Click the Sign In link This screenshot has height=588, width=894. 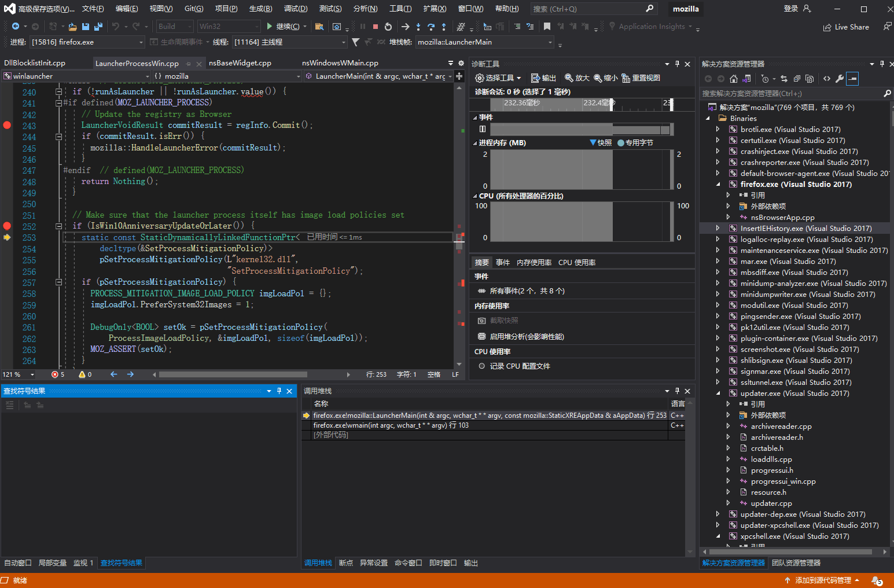(797, 9)
